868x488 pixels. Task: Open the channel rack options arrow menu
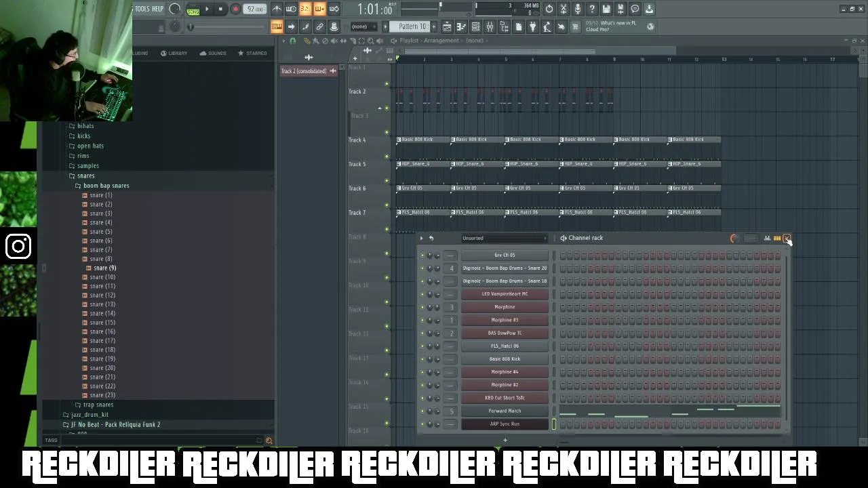(x=421, y=238)
